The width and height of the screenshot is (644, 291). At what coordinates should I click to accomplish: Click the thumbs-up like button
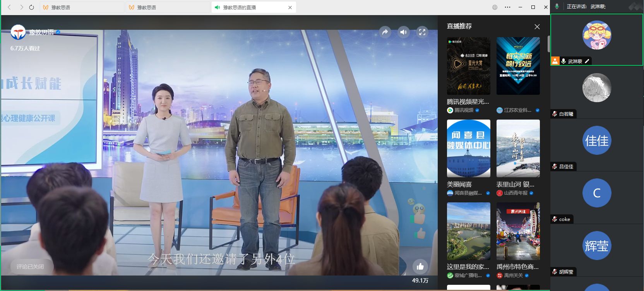(420, 266)
